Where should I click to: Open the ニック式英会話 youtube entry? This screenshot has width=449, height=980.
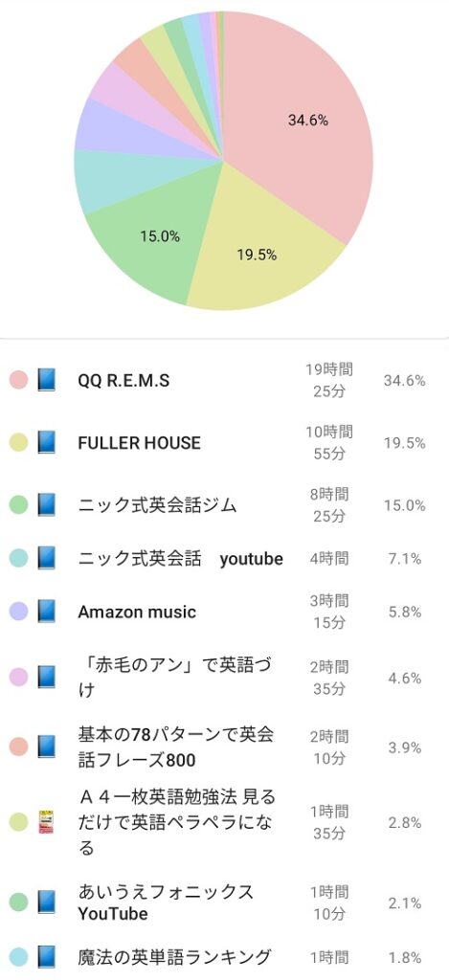tap(224, 558)
